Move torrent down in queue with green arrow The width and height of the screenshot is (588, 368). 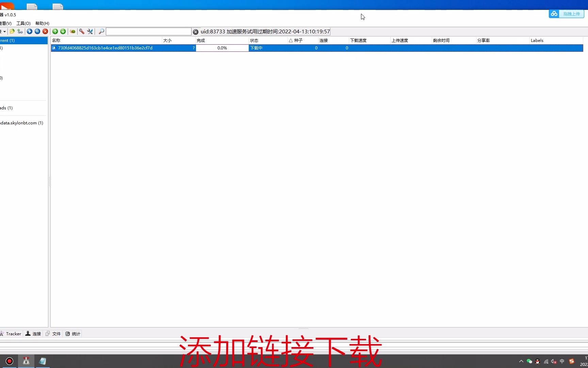tap(63, 31)
